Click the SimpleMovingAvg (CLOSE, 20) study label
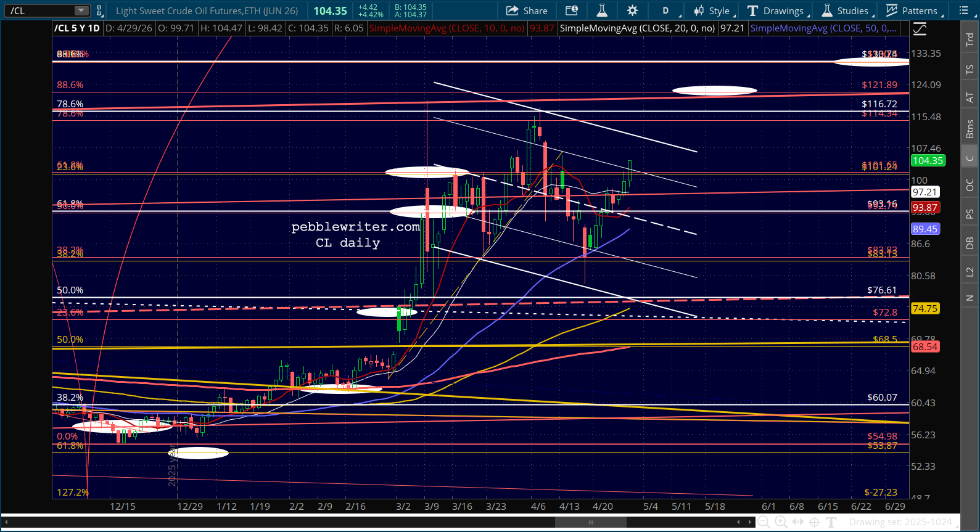Viewport: 980px width, 532px height. tap(637, 28)
